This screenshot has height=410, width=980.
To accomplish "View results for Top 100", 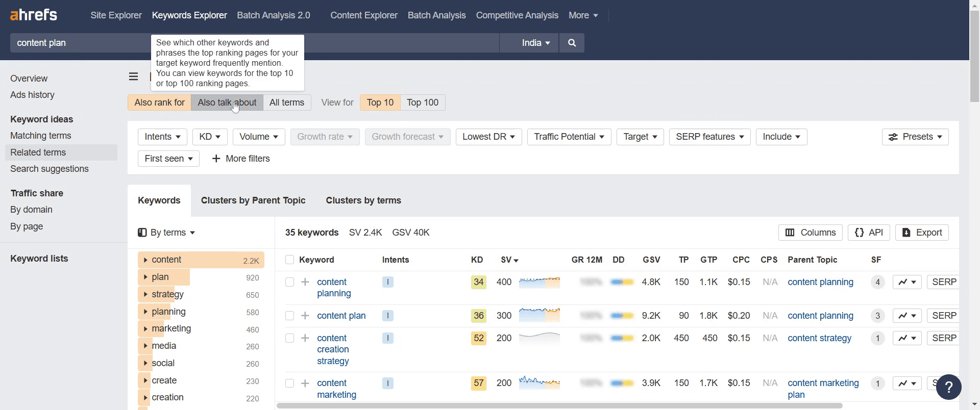I will pyautogui.click(x=423, y=102).
